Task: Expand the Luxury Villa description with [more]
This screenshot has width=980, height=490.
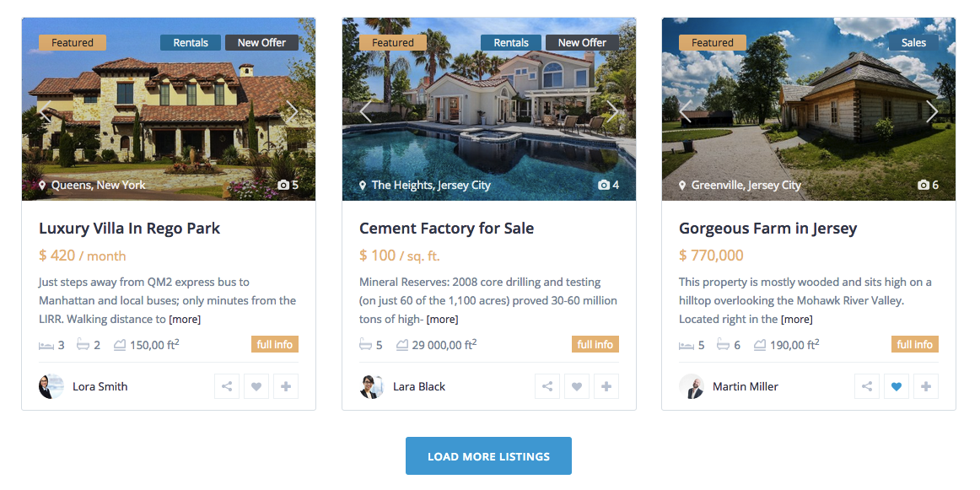Action: (x=185, y=320)
